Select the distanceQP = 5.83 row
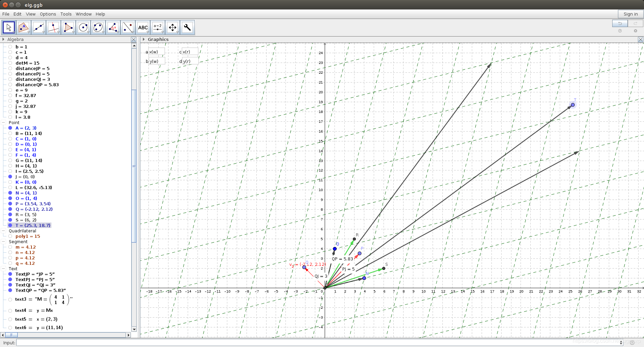Screen dimensions: 644x347 pyautogui.click(x=37, y=85)
